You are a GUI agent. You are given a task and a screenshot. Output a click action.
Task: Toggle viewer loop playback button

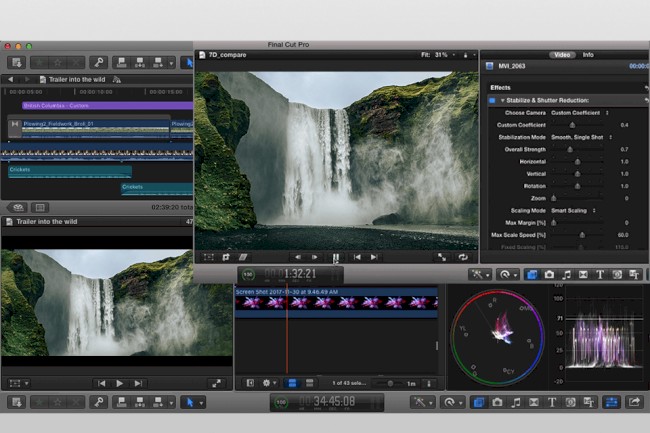(x=463, y=257)
